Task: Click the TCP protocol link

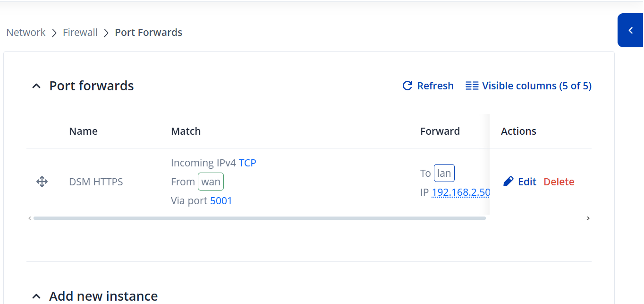Action: pos(247,163)
